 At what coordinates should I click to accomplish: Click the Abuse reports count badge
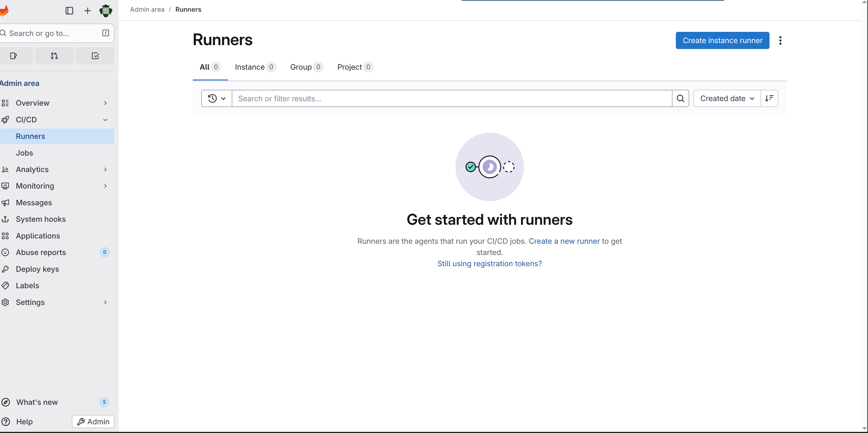[x=104, y=252]
